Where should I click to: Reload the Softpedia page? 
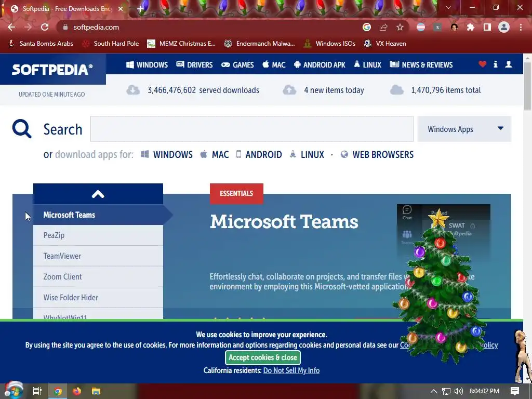click(x=45, y=27)
